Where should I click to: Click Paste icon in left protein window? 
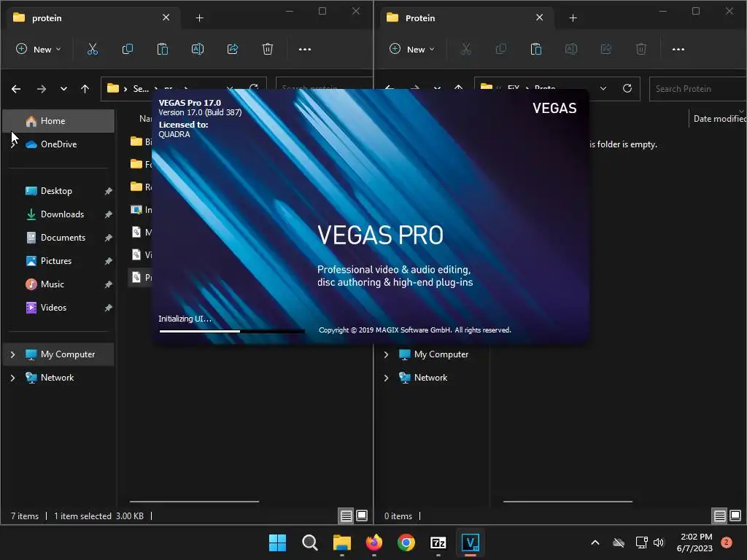(163, 49)
